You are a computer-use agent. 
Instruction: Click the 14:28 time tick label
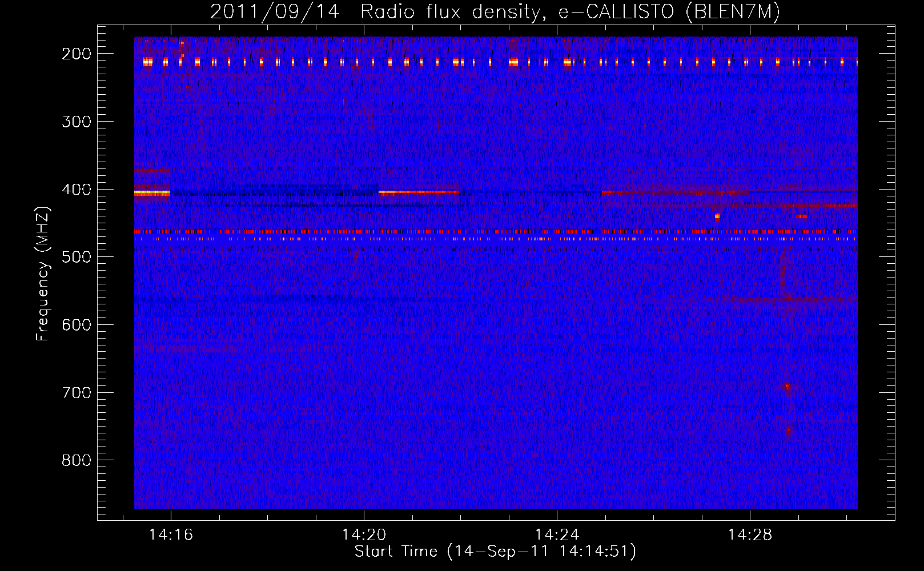(750, 534)
